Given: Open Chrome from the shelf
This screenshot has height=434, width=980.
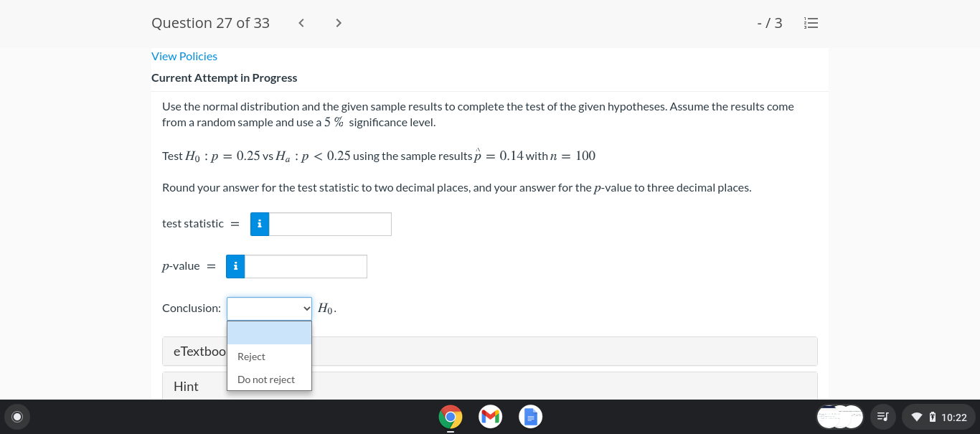Looking at the screenshot, I should (x=451, y=417).
